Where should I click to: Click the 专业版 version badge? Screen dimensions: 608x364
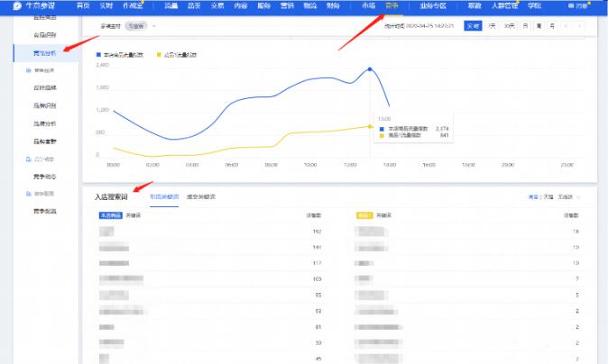(136, 26)
